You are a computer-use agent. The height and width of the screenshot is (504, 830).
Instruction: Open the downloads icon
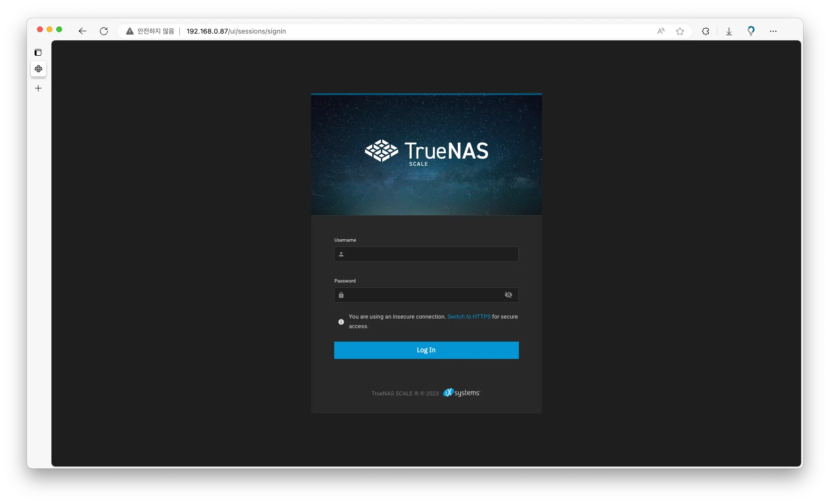729,31
